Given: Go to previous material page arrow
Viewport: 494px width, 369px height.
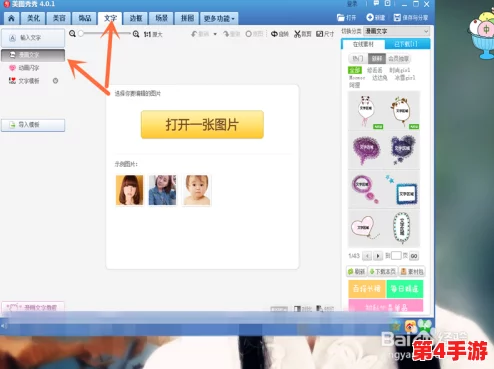Looking at the screenshot, I should [367, 256].
